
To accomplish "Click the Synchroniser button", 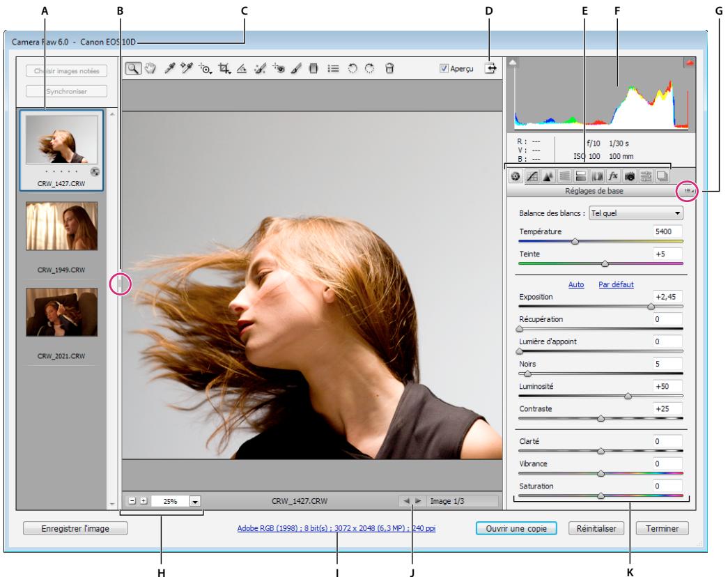I will 66,91.
